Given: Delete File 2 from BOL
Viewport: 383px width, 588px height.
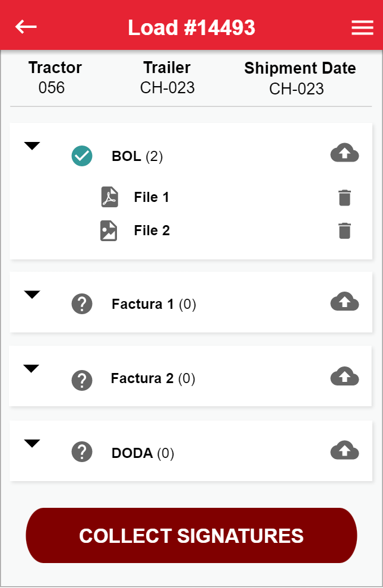Looking at the screenshot, I should pos(344,230).
